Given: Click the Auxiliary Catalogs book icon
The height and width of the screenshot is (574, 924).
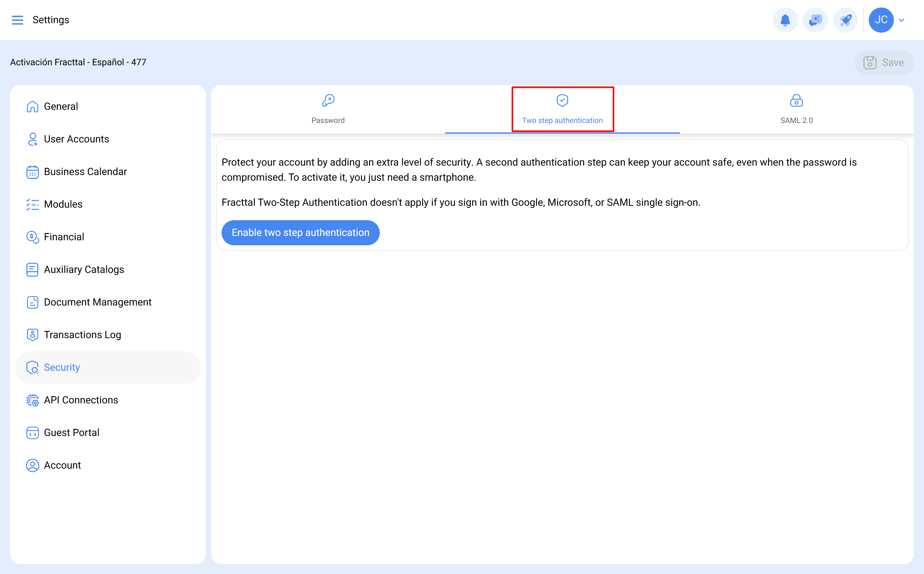Looking at the screenshot, I should coord(32,269).
